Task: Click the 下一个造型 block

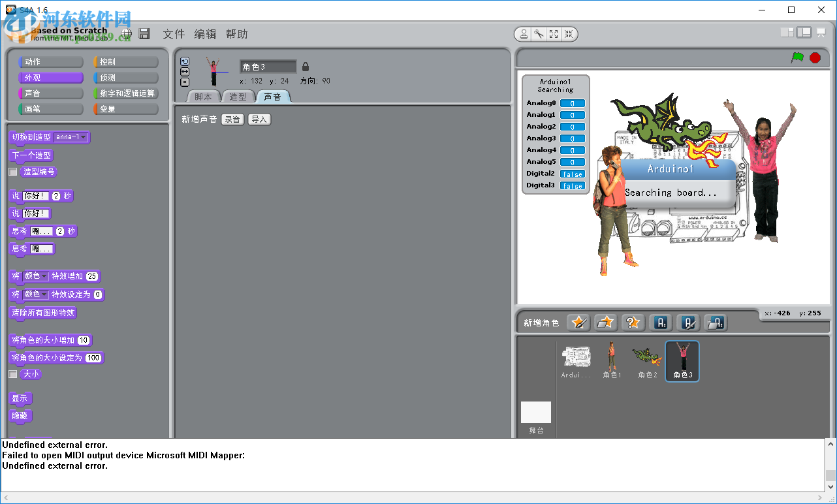Action: [31, 155]
